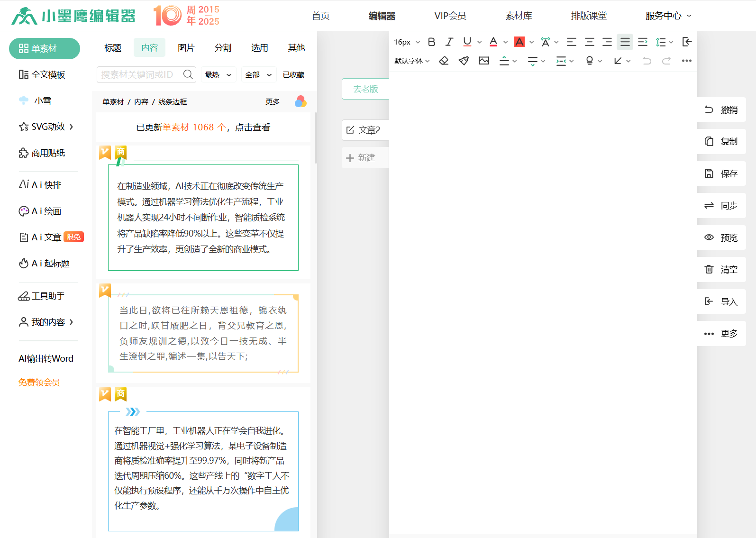Click the preview eye icon
This screenshot has height=538, width=756.
(709, 237)
